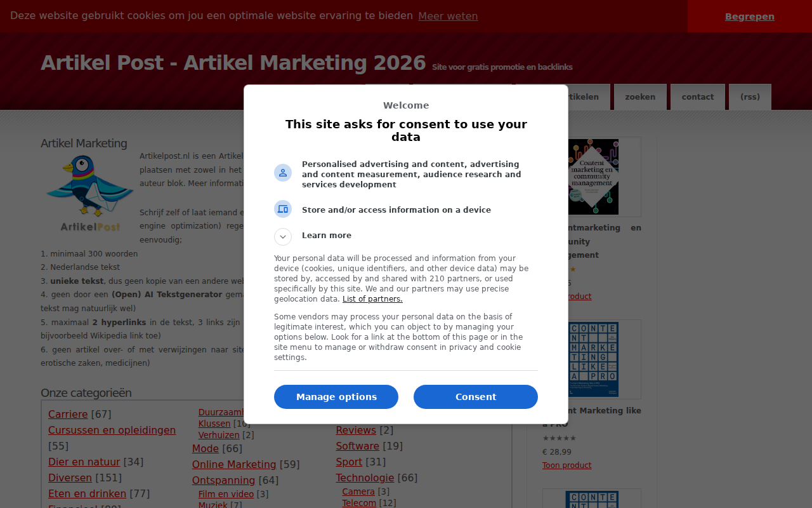This screenshot has width=812, height=508.
Task: Open the Technologie category
Action: [365, 478]
